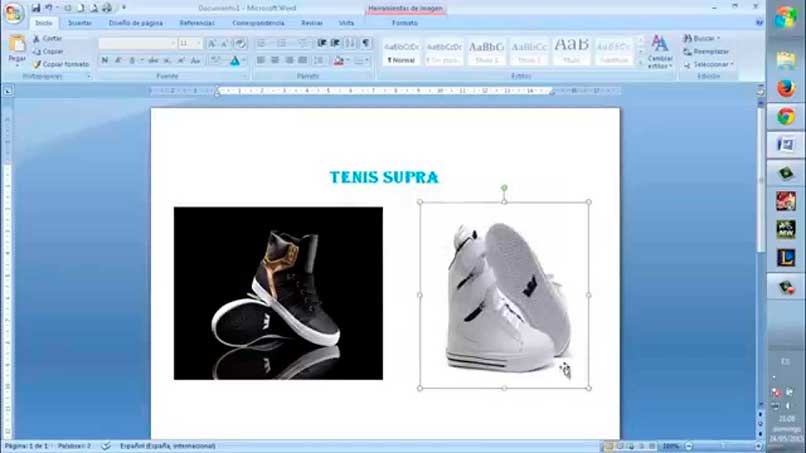The height and width of the screenshot is (453, 806).
Task: Activate Copiar formato painter
Action: point(61,64)
